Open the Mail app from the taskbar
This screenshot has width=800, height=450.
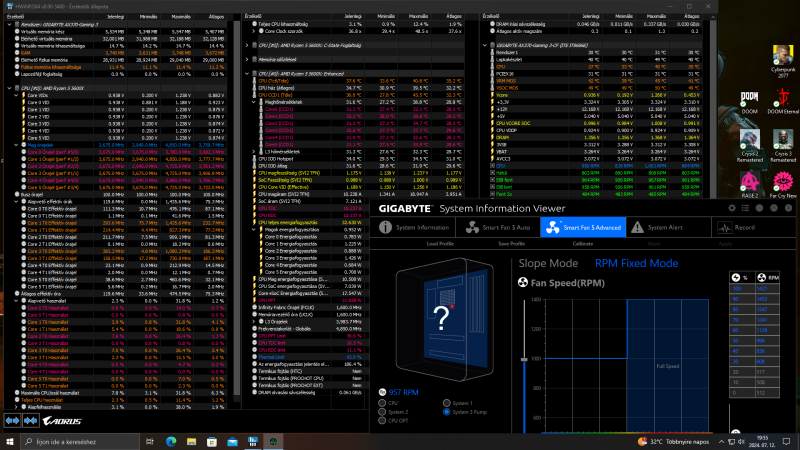pos(232,441)
